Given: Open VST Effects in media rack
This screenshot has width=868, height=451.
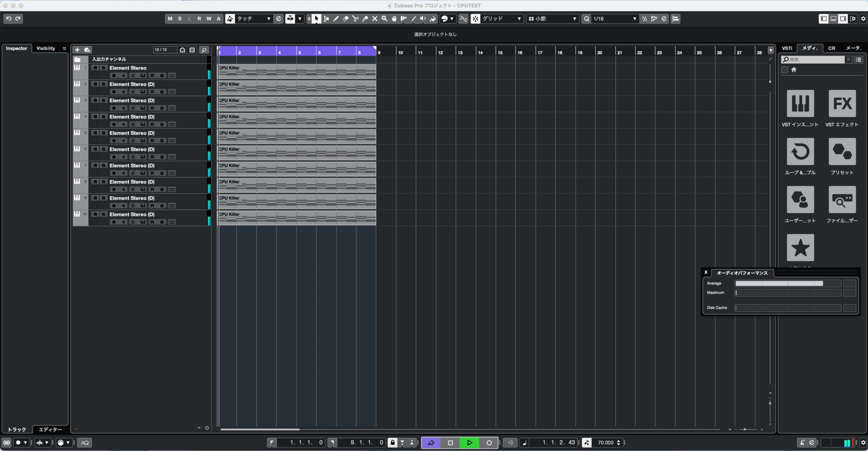Looking at the screenshot, I should [842, 103].
